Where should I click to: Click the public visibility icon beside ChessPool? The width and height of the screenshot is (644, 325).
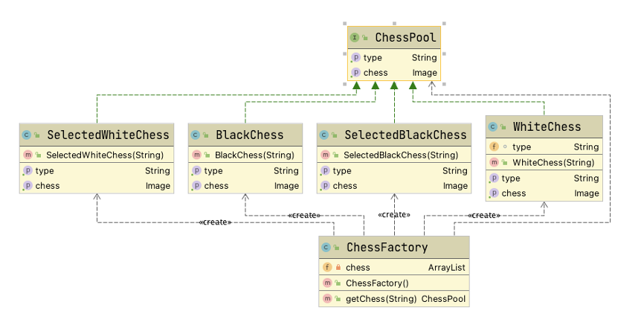364,38
